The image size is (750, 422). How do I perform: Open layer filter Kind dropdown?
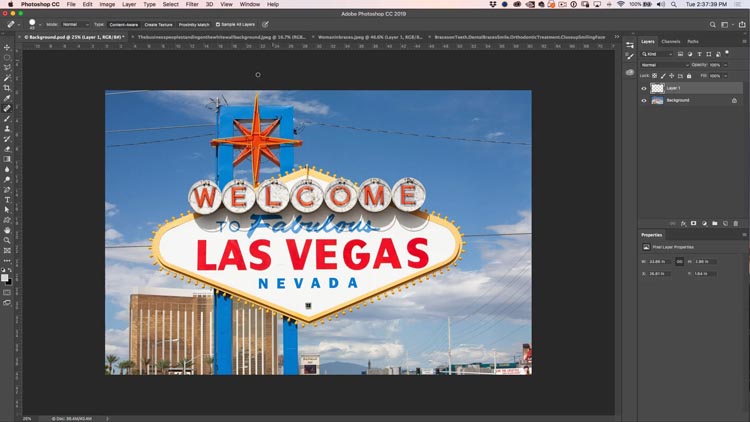pyautogui.click(x=657, y=54)
